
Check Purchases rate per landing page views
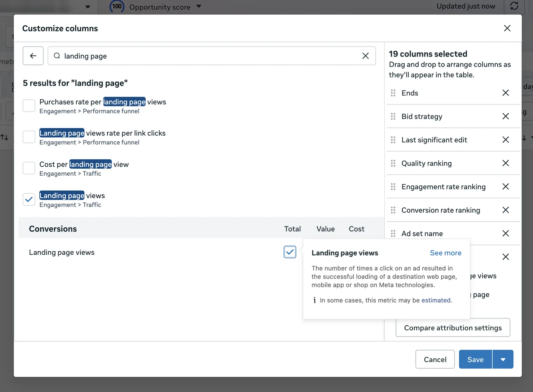29,106
